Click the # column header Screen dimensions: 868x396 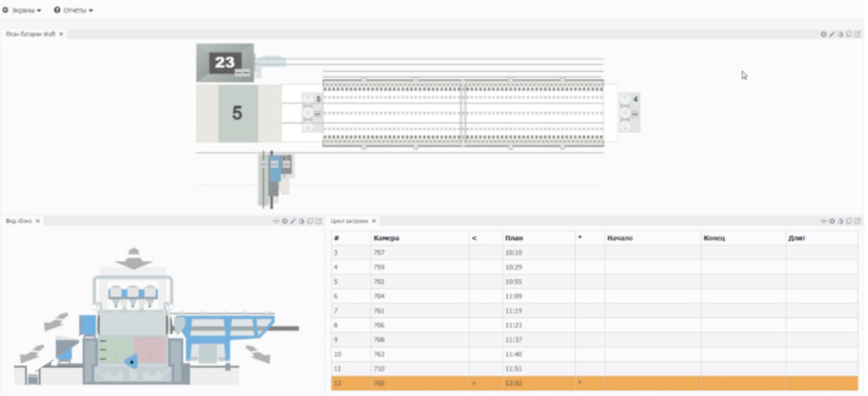[x=351, y=238]
